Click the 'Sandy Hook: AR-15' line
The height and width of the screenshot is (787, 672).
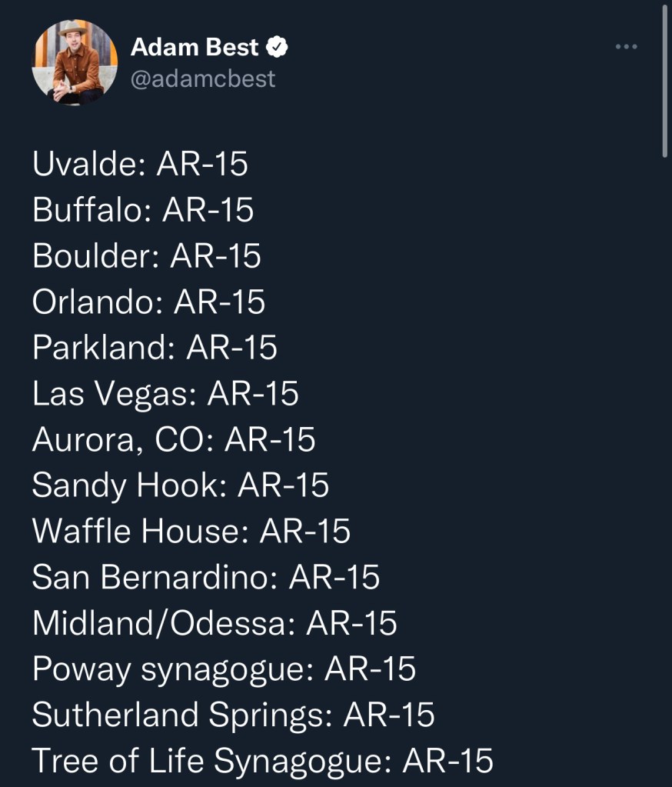[181, 485]
